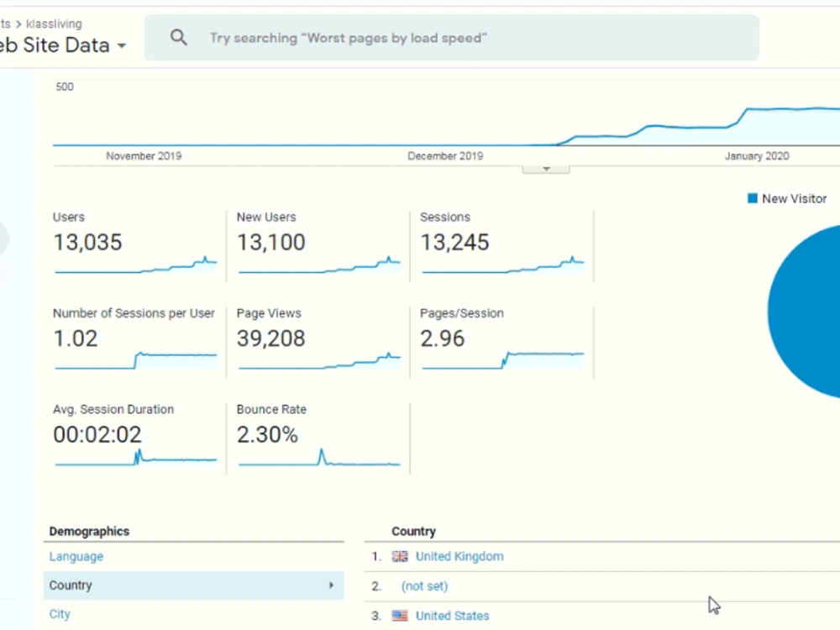Click the Country column header
This screenshot has width=840, height=630.
coord(413,532)
